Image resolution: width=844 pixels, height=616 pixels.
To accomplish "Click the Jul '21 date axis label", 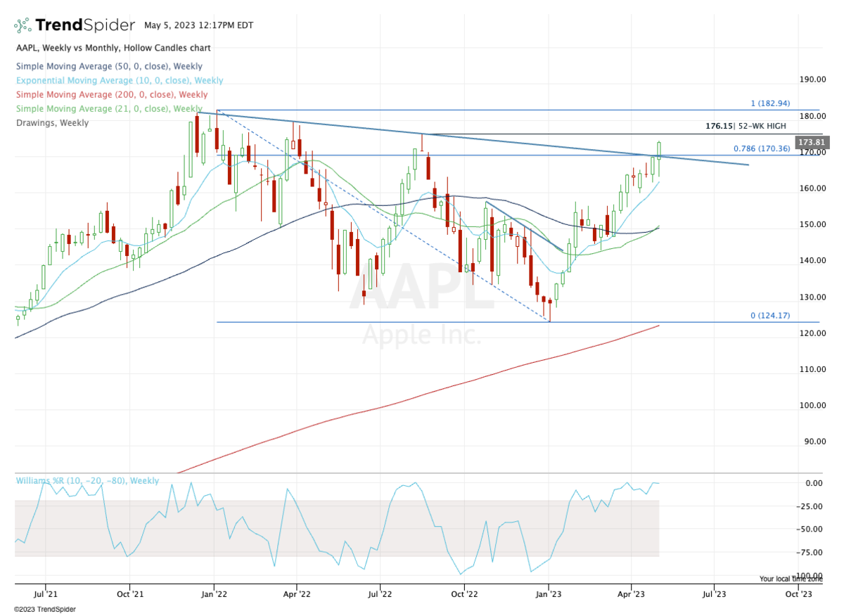I will point(46,593).
